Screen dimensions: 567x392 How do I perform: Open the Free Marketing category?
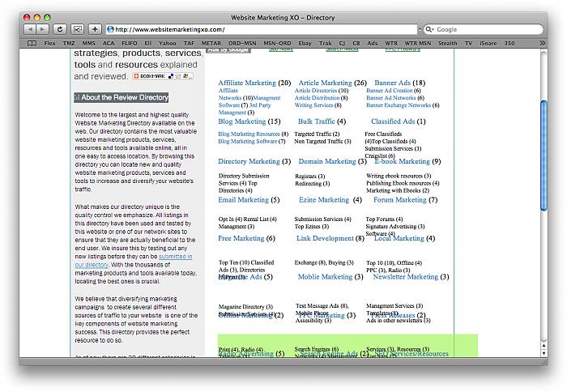pos(241,238)
